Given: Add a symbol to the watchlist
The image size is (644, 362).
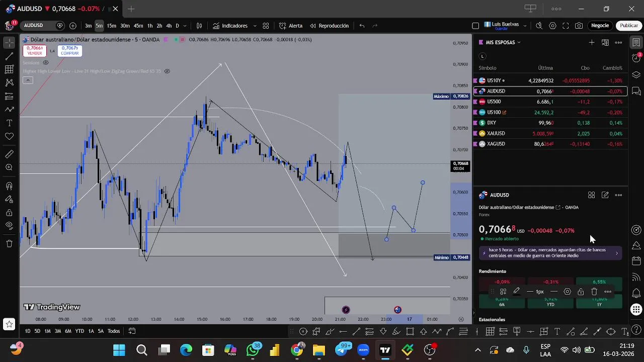Looking at the screenshot, I should (x=592, y=42).
